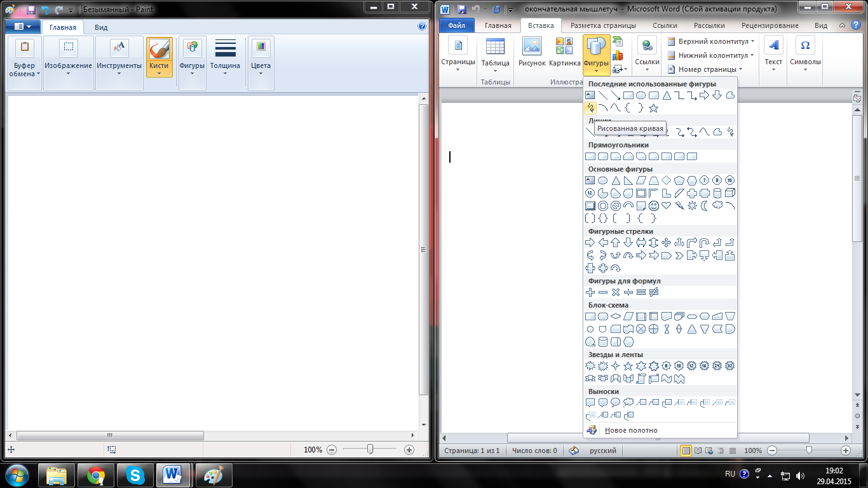Open Номер страницы dropdown
This screenshot has height=488, width=868.
coord(704,69)
